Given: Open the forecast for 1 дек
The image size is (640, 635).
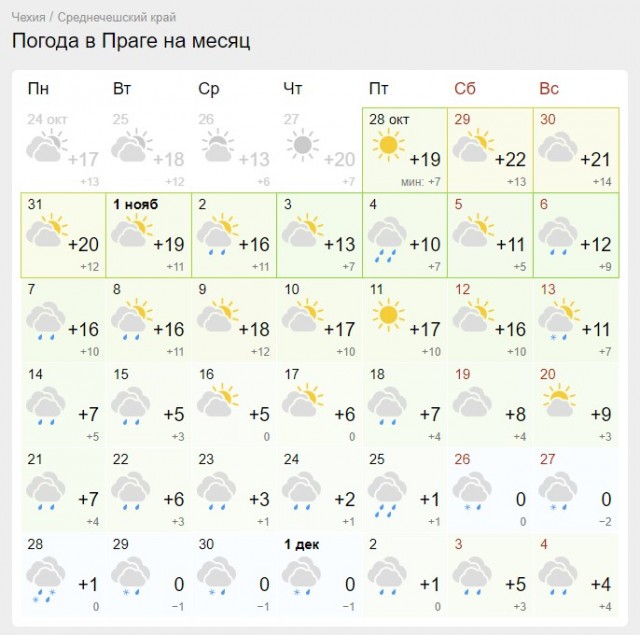Looking at the screenshot, I should pos(319,575).
